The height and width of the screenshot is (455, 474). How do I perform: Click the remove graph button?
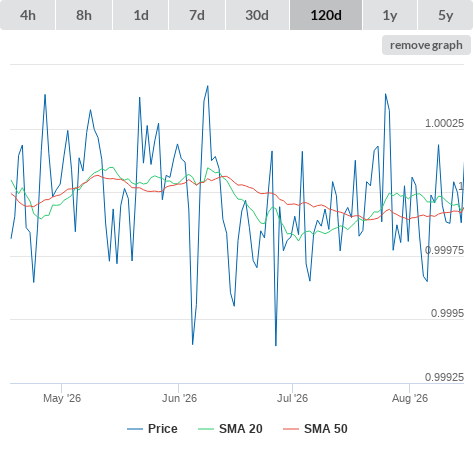point(426,45)
